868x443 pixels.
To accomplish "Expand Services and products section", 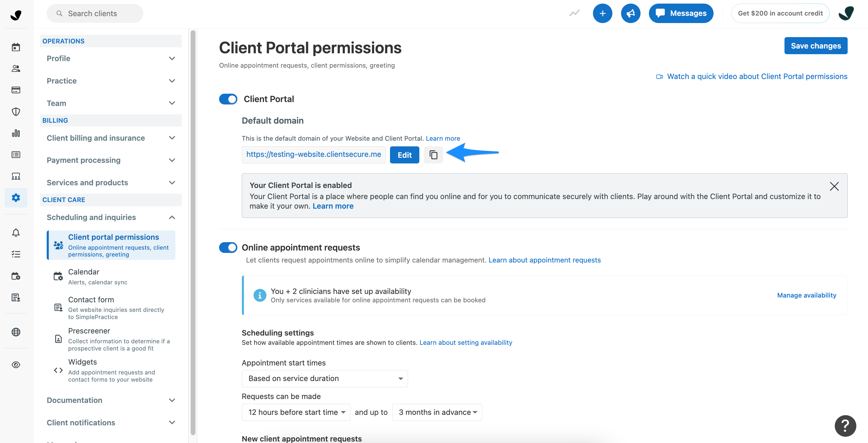I will [x=111, y=183].
